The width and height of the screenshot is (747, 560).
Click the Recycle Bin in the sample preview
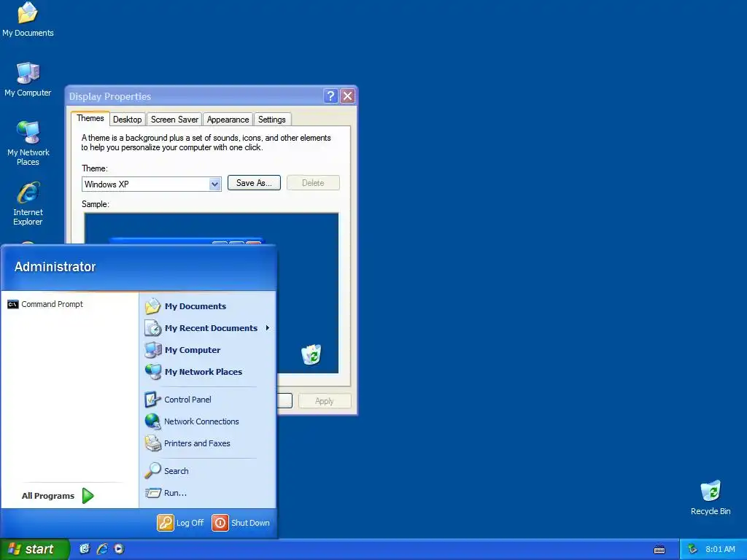tap(311, 354)
